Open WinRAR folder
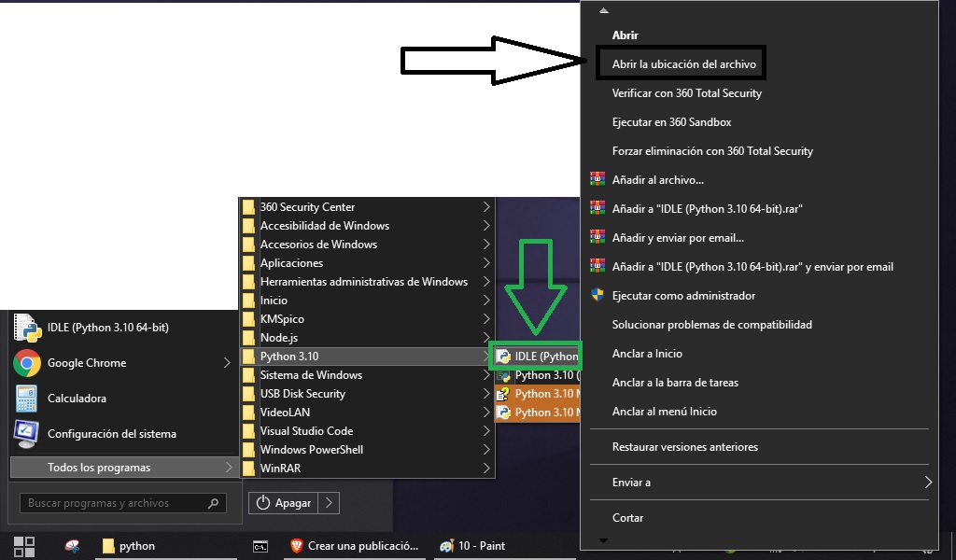Image resolution: width=956 pixels, height=560 pixels. [366, 469]
